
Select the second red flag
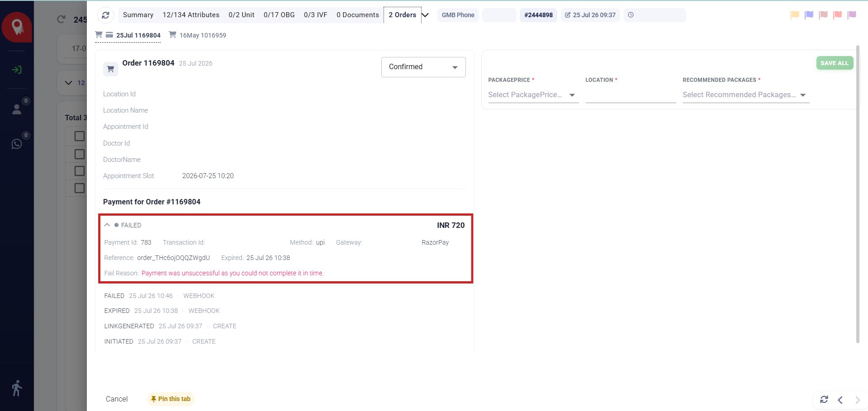[838, 15]
